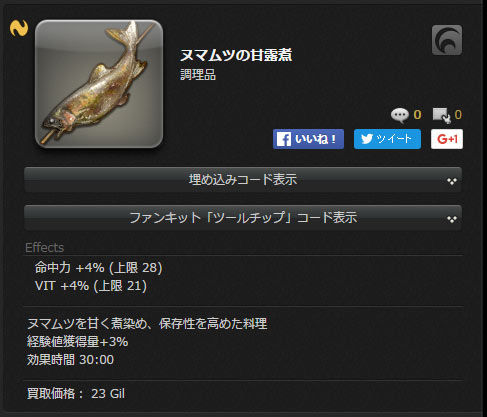Screen dimensions: 487x417
Task: Click the Facebook f logo
Action: [x=284, y=139]
